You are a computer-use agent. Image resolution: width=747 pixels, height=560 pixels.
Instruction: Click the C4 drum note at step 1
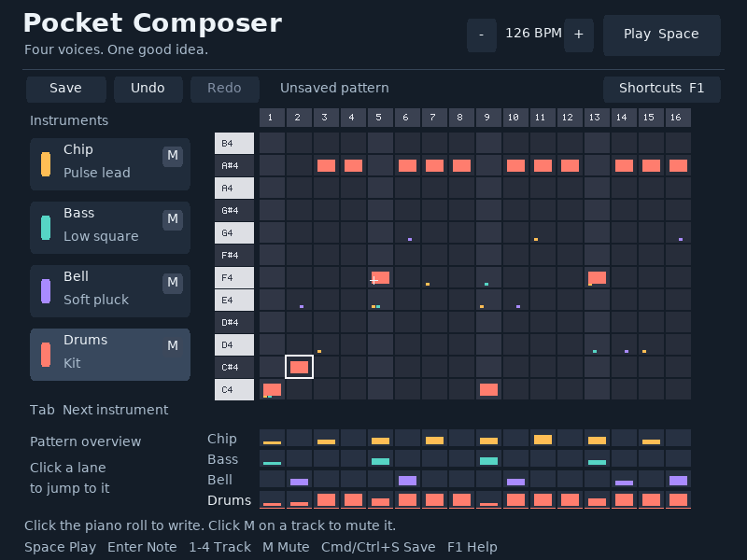(x=272, y=389)
